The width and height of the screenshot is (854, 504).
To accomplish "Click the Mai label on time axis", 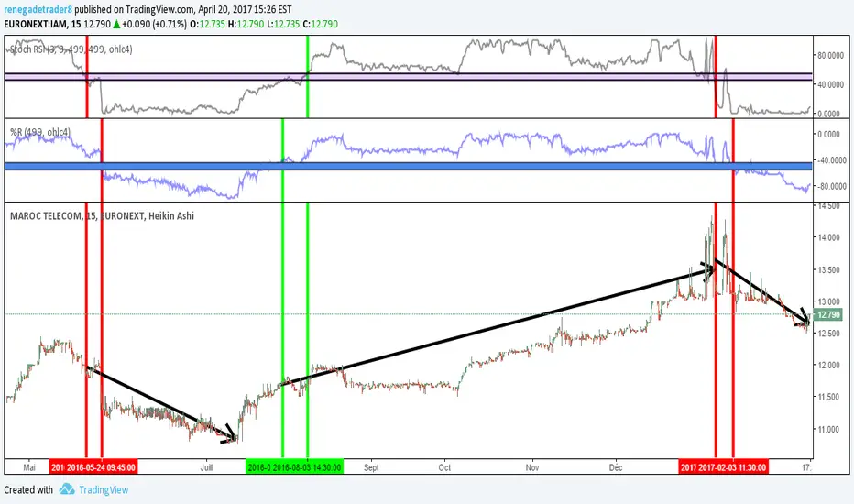I will click(x=29, y=467).
